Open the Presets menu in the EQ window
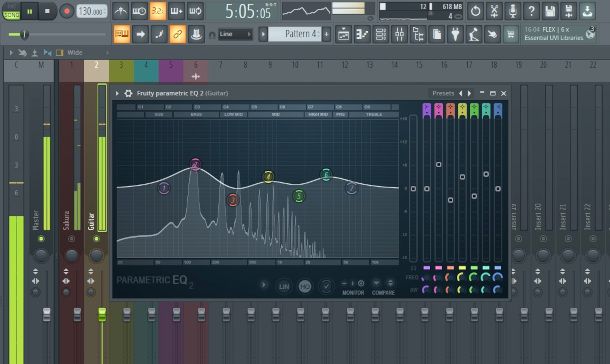The height and width of the screenshot is (364, 610). 443,93
